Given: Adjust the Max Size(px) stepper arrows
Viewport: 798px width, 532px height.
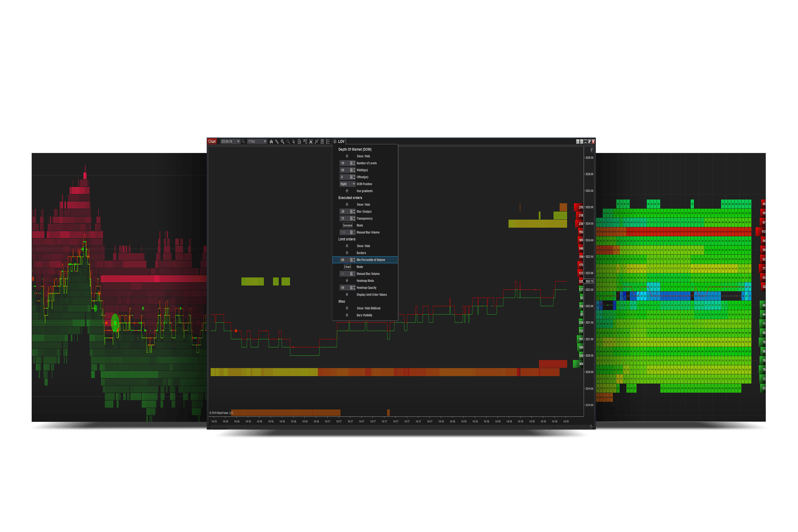Looking at the screenshot, I should [x=354, y=211].
